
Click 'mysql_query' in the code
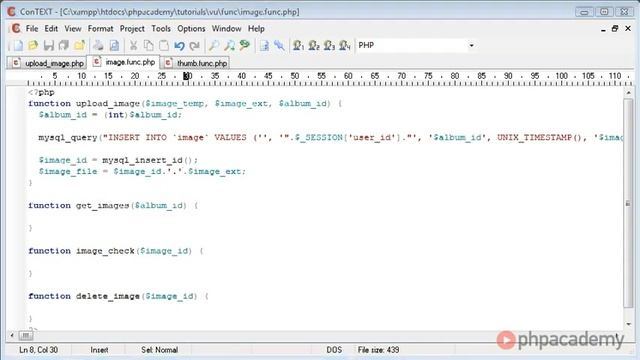(x=68, y=138)
